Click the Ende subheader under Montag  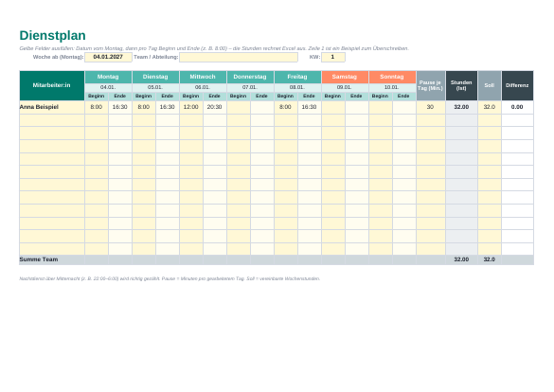click(120, 96)
